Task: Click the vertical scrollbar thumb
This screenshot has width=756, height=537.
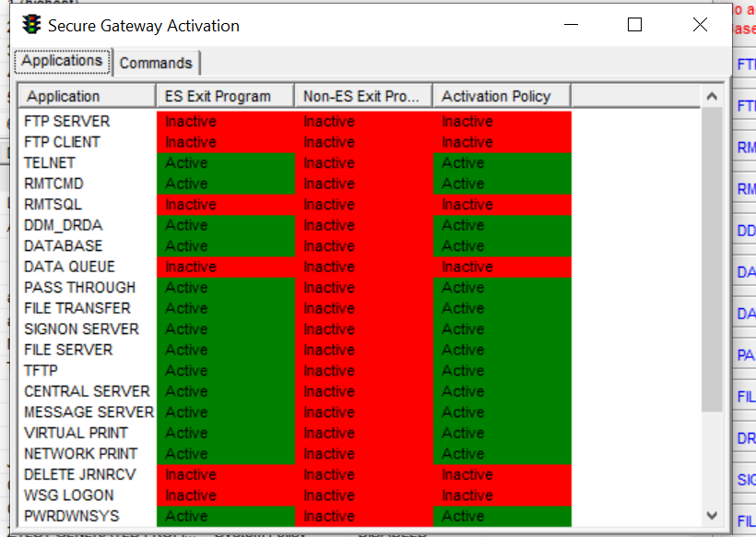Action: pyautogui.click(x=712, y=259)
